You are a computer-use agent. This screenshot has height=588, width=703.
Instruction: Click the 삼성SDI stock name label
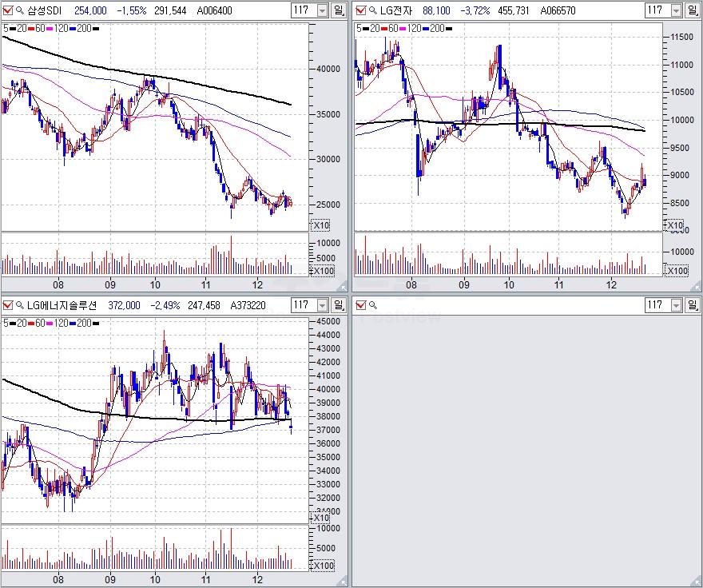point(45,10)
